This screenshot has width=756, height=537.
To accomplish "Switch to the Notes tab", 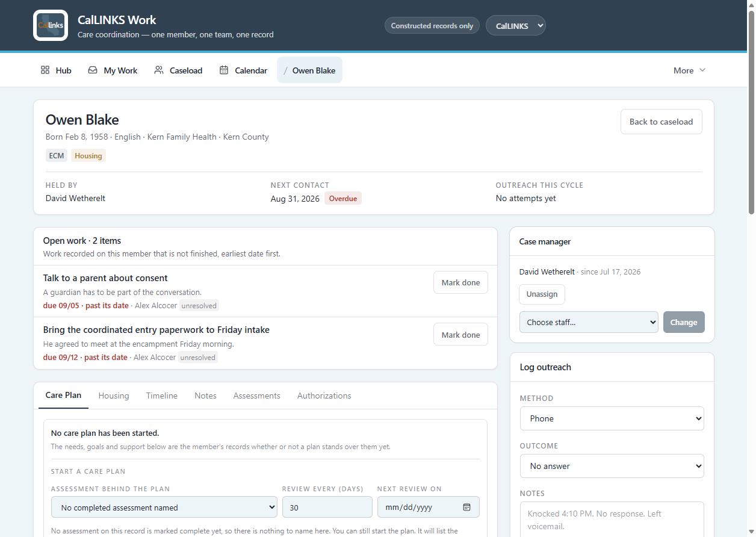I will [x=205, y=396].
